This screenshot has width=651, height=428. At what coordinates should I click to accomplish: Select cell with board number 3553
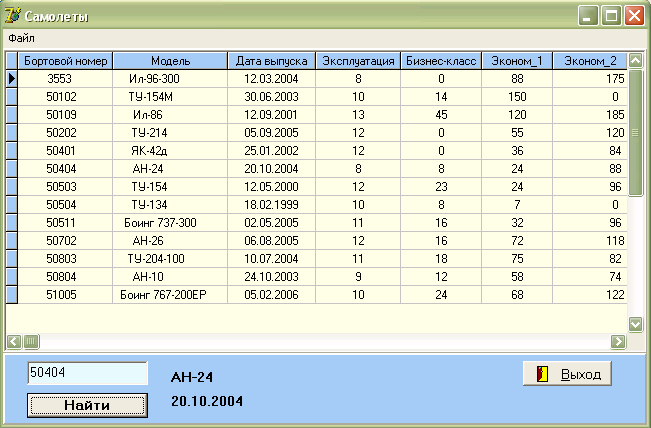(65, 78)
